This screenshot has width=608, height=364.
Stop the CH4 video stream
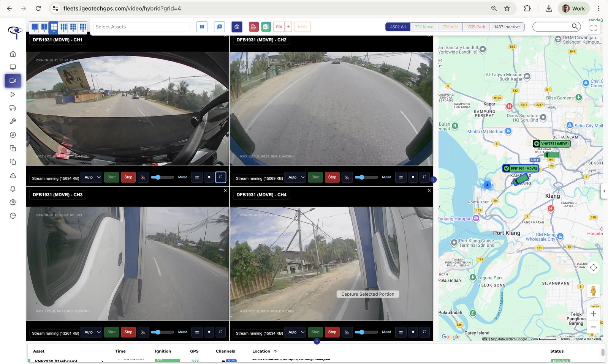pyautogui.click(x=332, y=332)
